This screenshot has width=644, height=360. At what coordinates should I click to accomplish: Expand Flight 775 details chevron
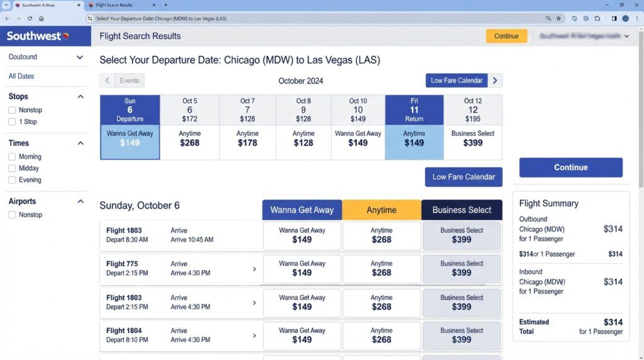254,269
